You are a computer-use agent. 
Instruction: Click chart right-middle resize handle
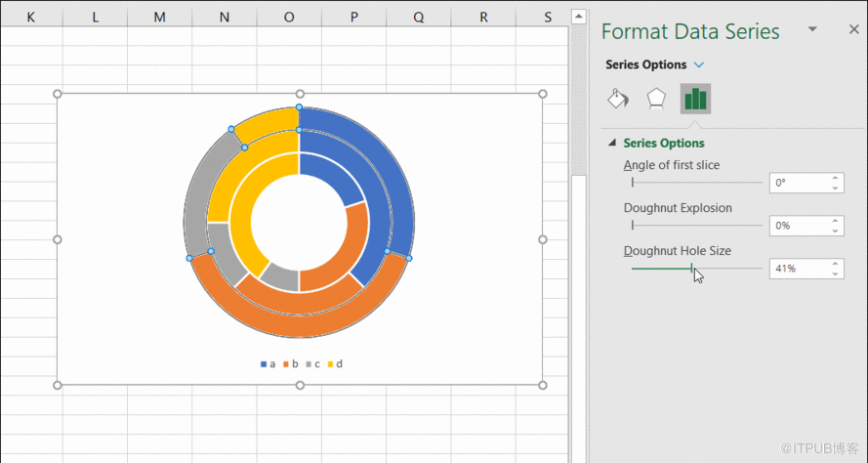pos(543,239)
